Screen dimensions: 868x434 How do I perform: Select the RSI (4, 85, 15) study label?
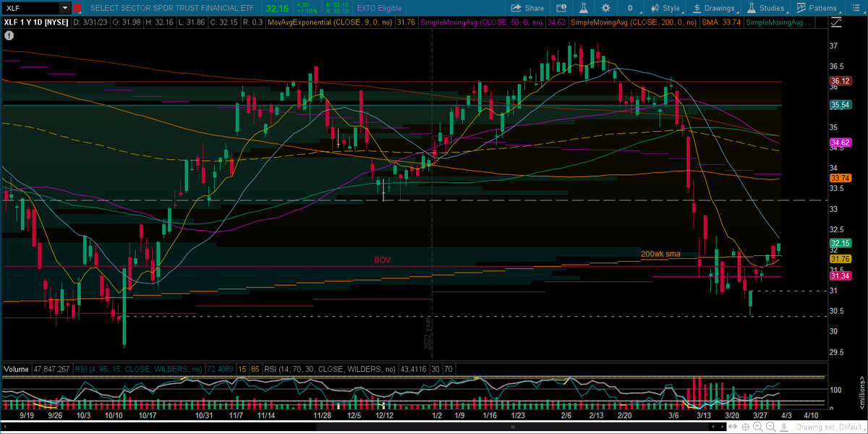pos(137,369)
